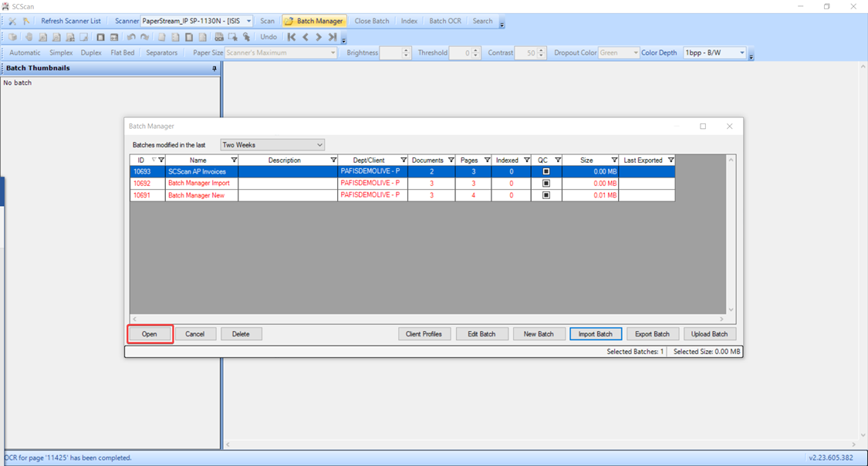Click the Import Batch button
The width and height of the screenshot is (868, 466).
coord(595,334)
